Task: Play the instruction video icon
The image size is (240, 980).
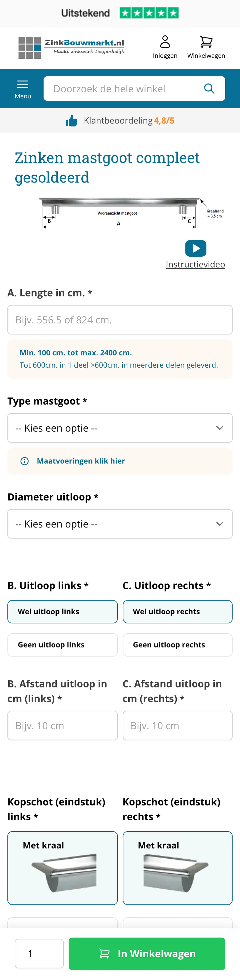Action: (195, 248)
